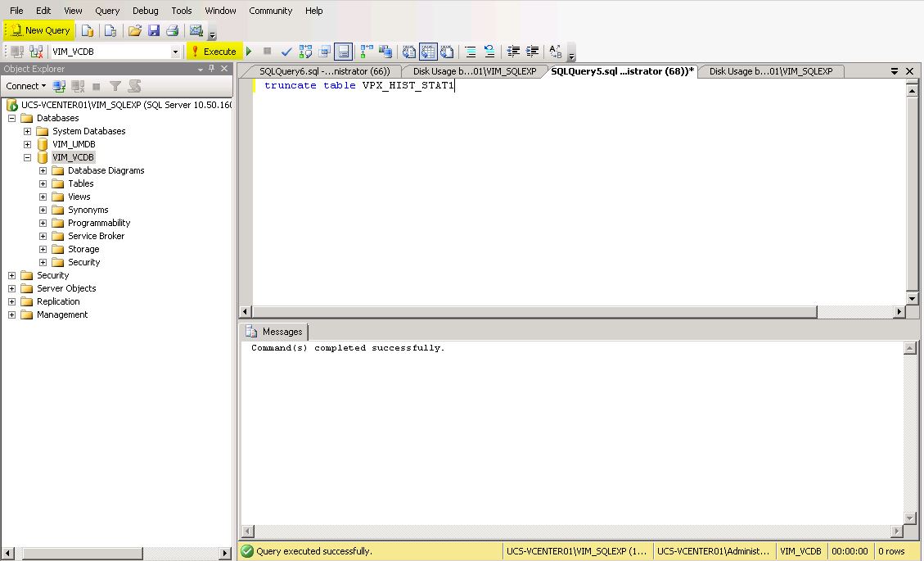Click the Save file floppy disk icon

click(x=153, y=30)
